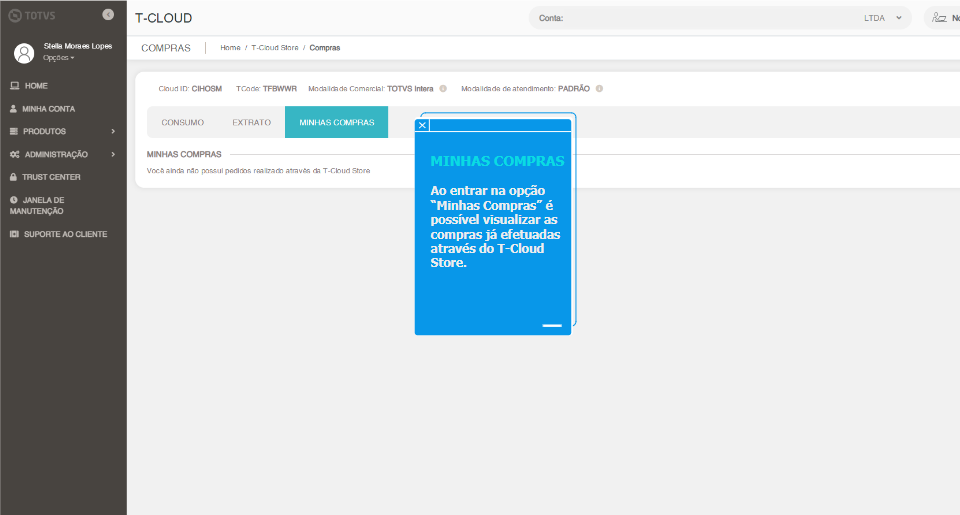This screenshot has width=960, height=515.
Task: Click the T-CLOUD title in header
Action: click(163, 18)
